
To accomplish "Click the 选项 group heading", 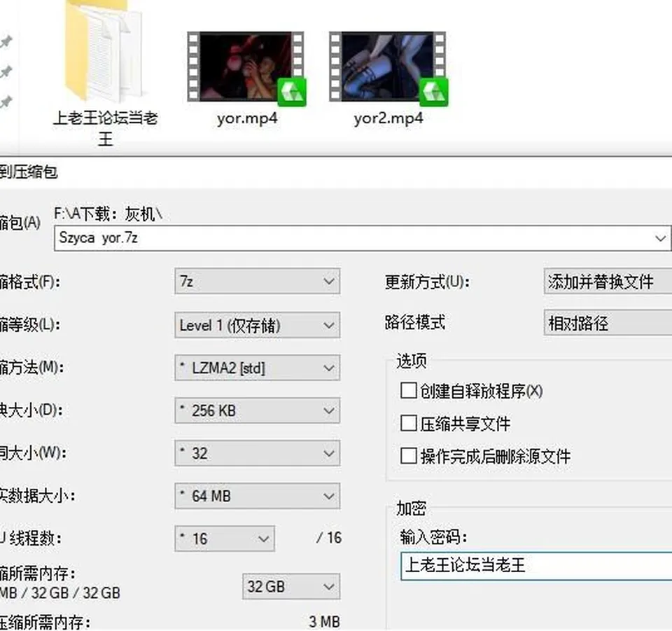I will coord(412,361).
